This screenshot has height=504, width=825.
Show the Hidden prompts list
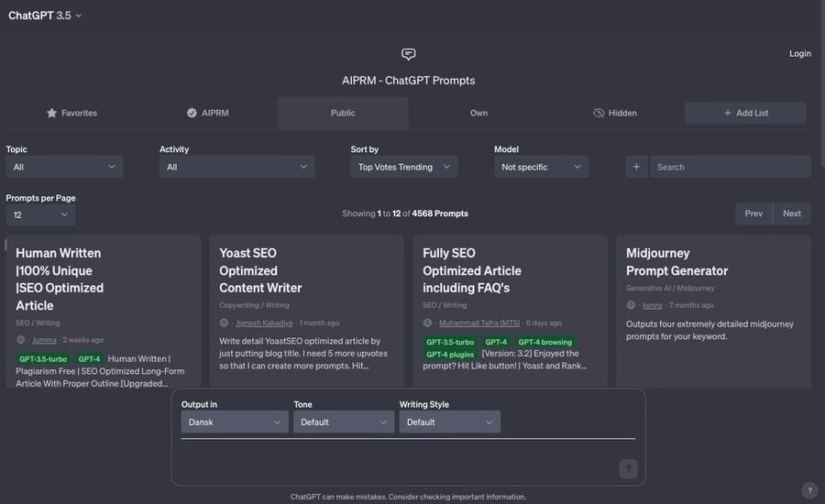(614, 113)
